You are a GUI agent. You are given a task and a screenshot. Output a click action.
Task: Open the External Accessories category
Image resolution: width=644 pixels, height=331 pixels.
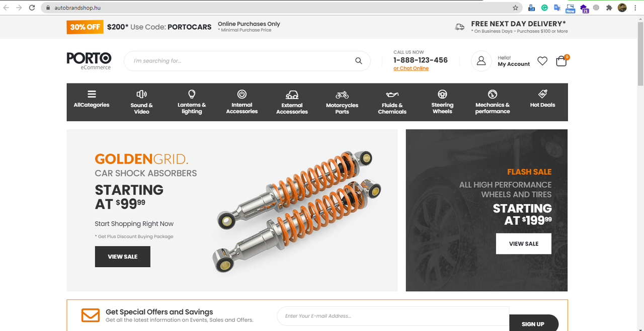(x=292, y=102)
